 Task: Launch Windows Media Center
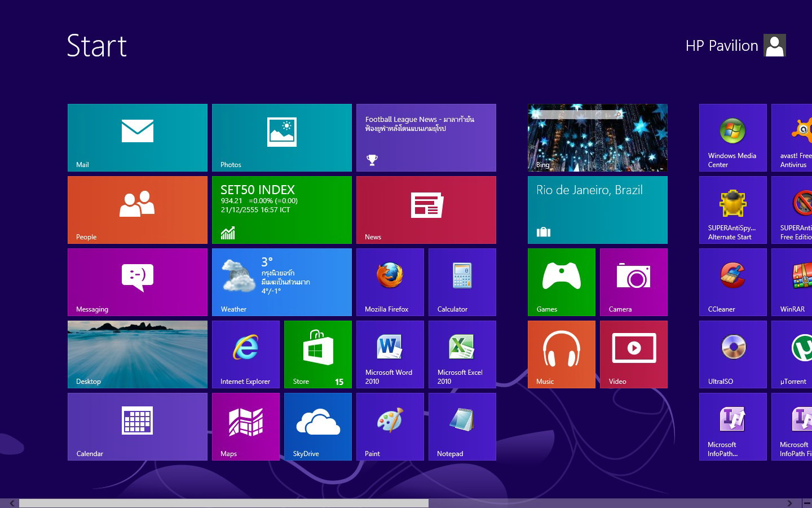tap(733, 138)
